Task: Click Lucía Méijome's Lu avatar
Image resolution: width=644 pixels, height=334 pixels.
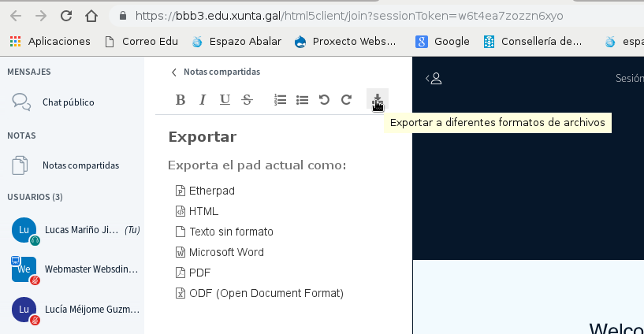Action: (x=24, y=310)
